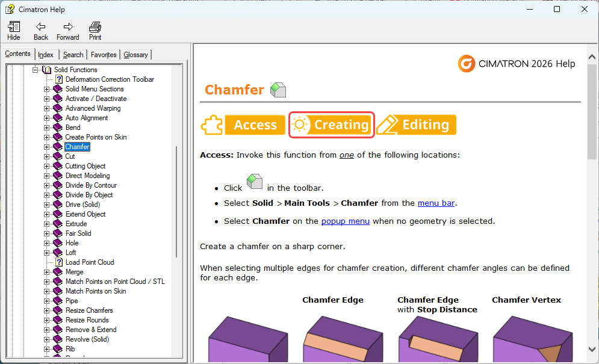The height and width of the screenshot is (364, 599).
Task: Click the Hide toolbar icon
Action: [14, 26]
